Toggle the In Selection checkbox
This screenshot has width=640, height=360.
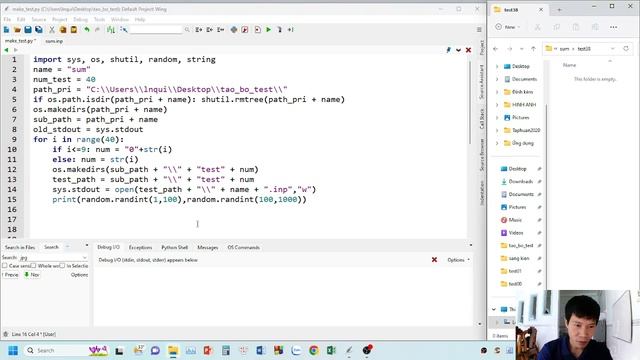click(62, 266)
